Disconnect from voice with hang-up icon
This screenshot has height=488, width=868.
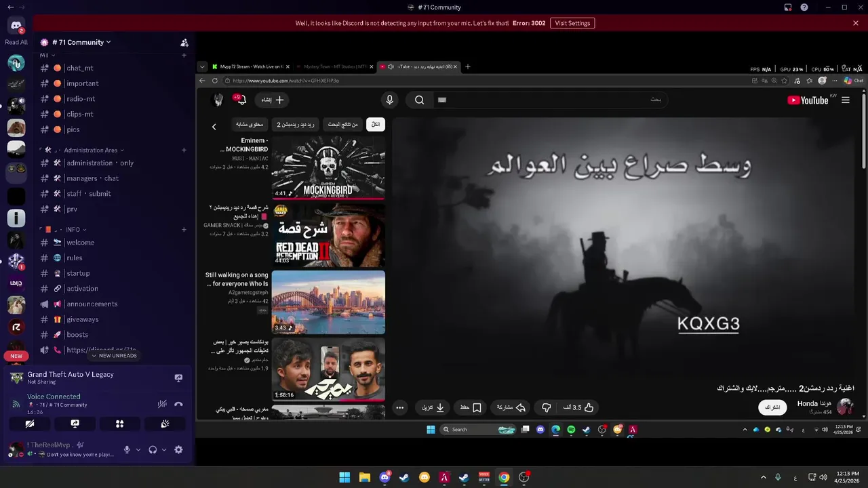click(178, 404)
